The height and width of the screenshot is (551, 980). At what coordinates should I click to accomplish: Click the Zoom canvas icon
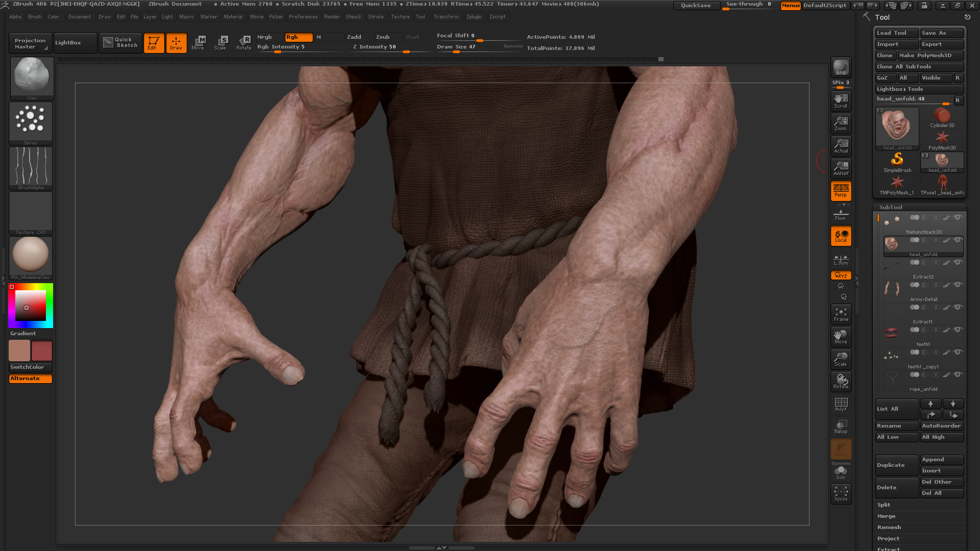pyautogui.click(x=841, y=123)
